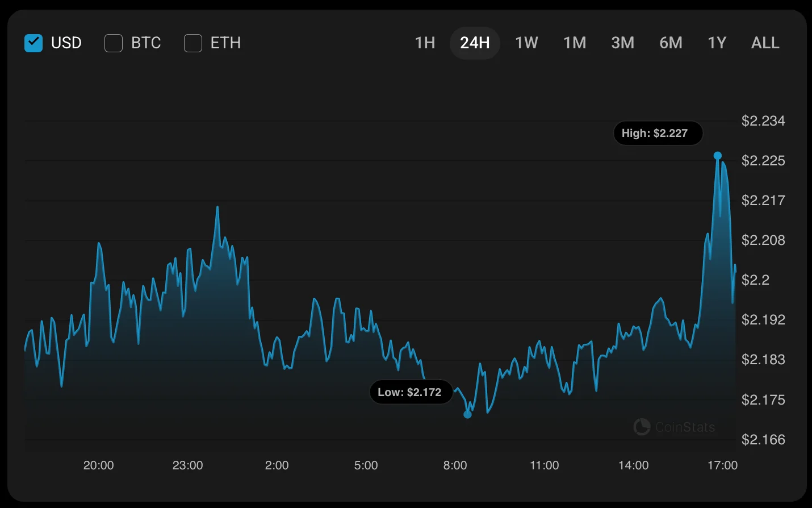Click the $2.192 y-axis value

(763, 320)
